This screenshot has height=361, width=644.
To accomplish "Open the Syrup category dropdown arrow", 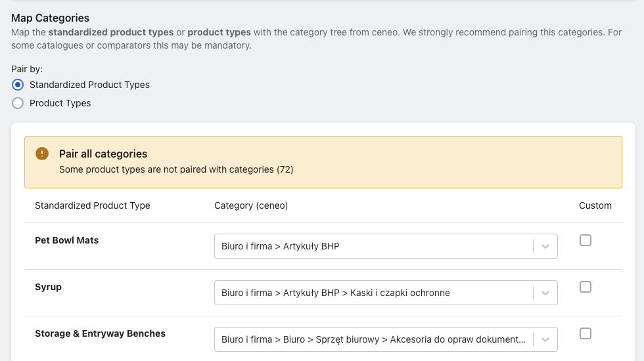I will click(545, 293).
